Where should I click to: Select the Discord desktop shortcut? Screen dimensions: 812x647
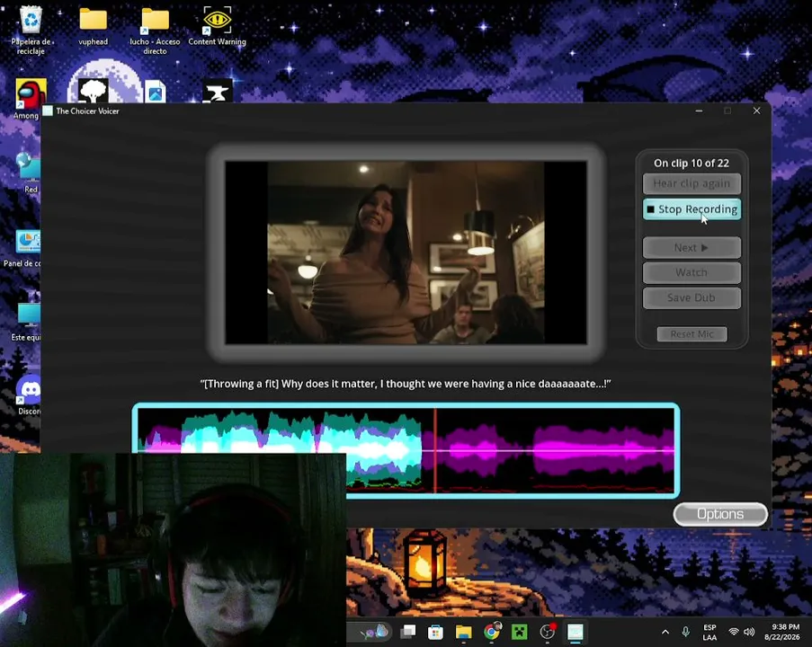tap(29, 396)
